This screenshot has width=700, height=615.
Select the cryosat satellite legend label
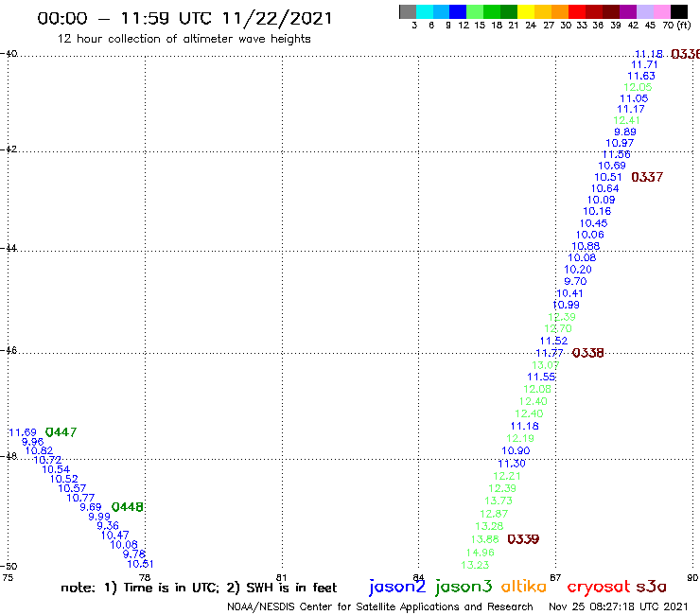[599, 587]
